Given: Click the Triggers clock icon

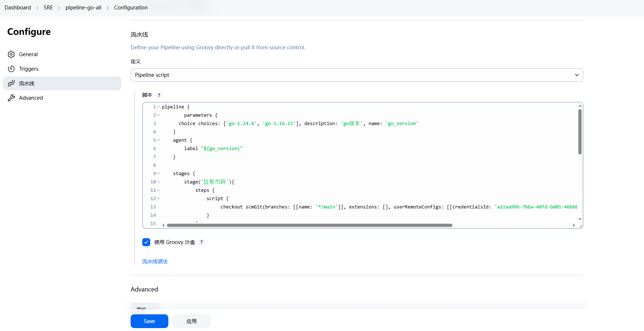Looking at the screenshot, I should 11,69.
